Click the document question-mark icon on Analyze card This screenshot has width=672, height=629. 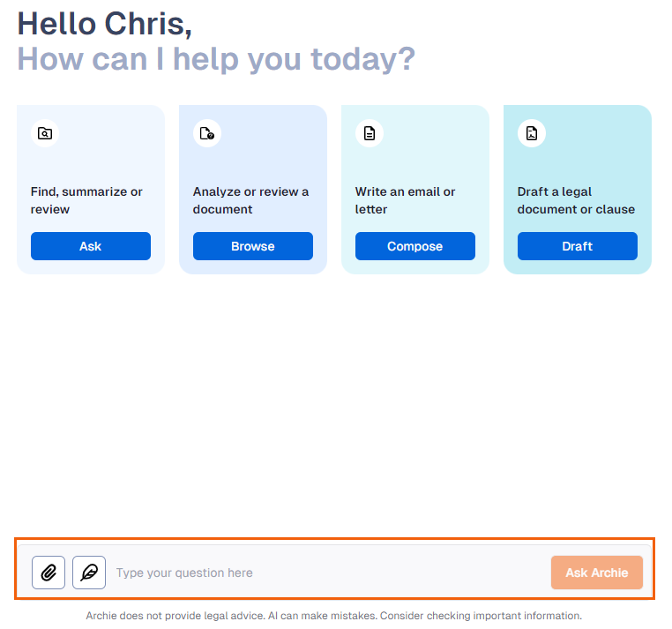[207, 133]
